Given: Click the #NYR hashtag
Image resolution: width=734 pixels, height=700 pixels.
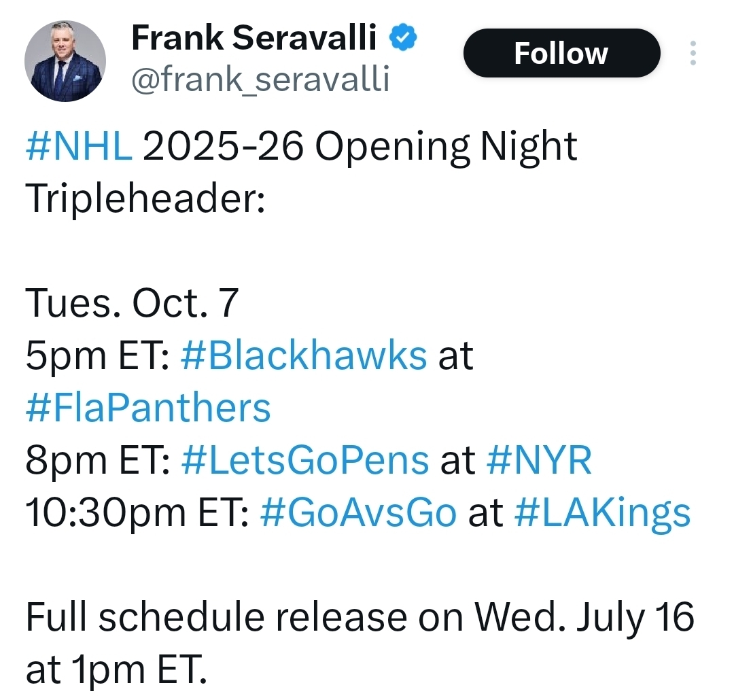Looking at the screenshot, I should pyautogui.click(x=540, y=461).
